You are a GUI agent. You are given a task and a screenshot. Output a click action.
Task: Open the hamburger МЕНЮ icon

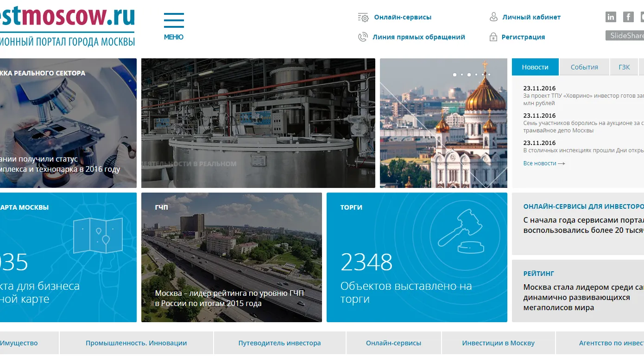(174, 21)
